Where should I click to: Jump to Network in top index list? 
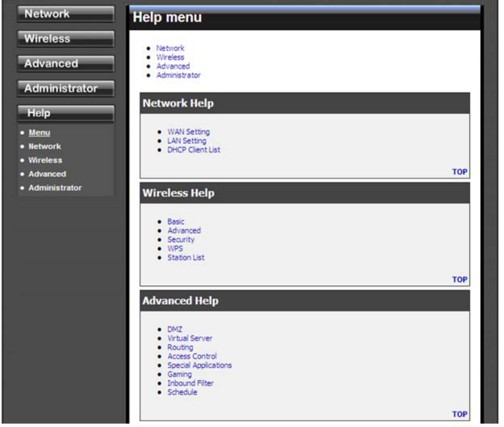(170, 48)
